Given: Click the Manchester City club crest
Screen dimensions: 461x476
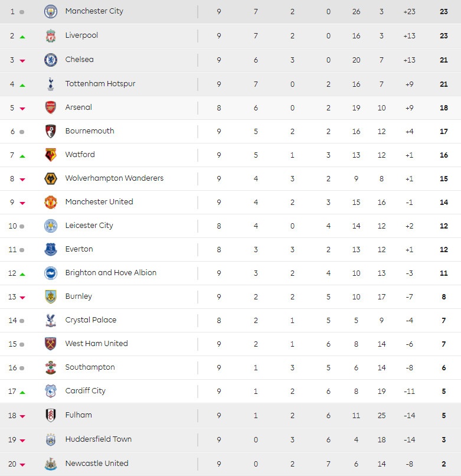Looking at the screenshot, I should click(51, 11).
